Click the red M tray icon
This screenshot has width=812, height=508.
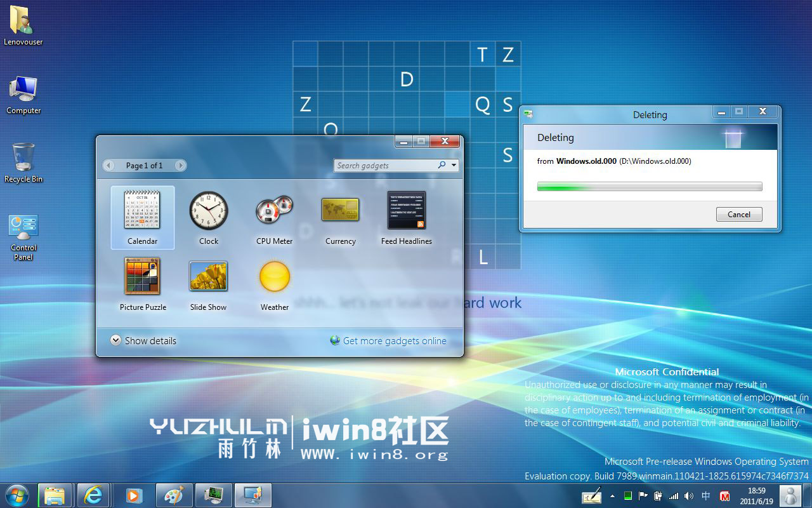(725, 496)
